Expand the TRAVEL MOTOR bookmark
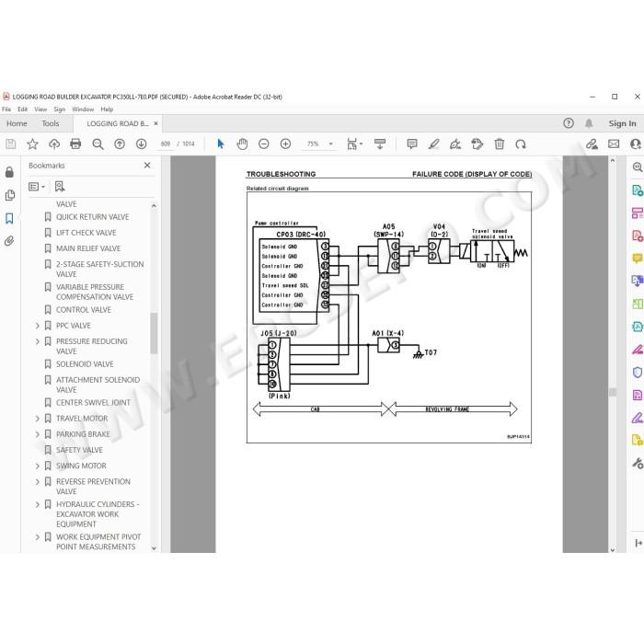 [x=38, y=419]
